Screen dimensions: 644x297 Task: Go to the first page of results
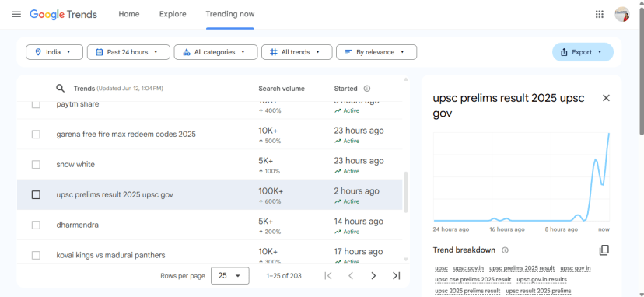328,276
